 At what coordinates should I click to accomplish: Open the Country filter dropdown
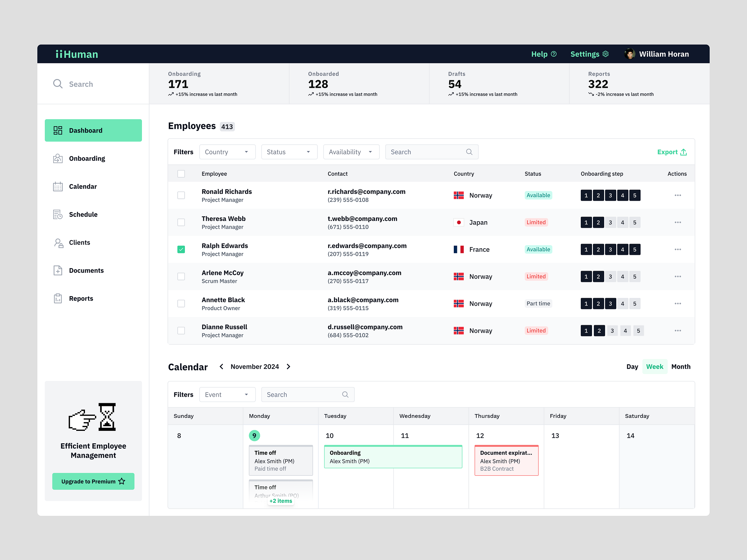[227, 152]
